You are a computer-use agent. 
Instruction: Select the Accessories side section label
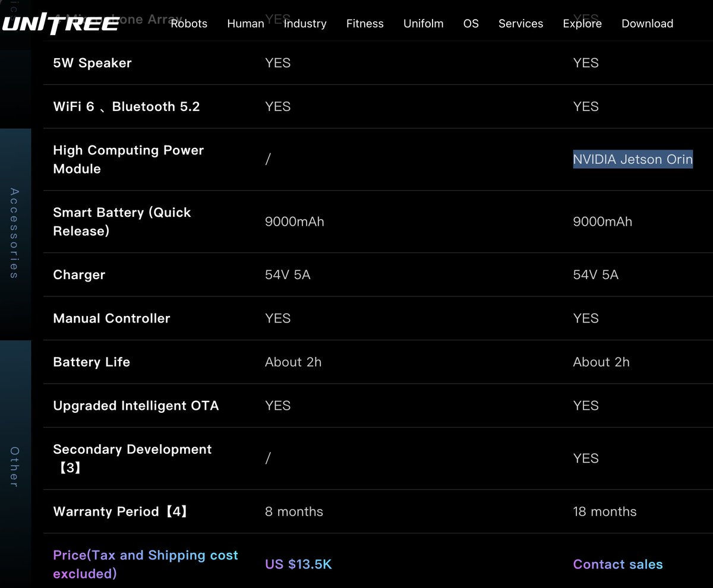tap(15, 233)
